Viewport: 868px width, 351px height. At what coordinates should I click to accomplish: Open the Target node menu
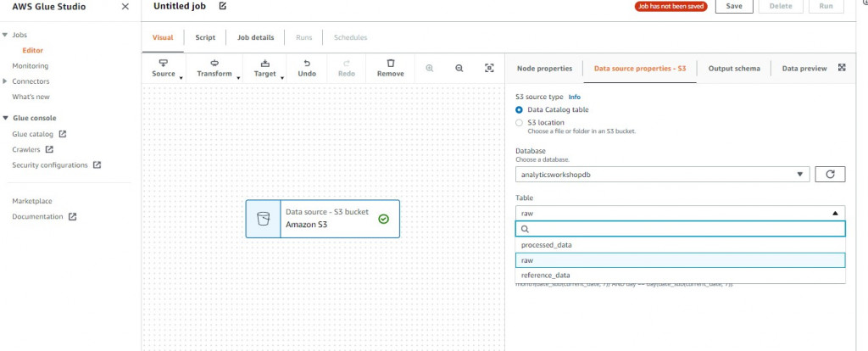coord(265,68)
